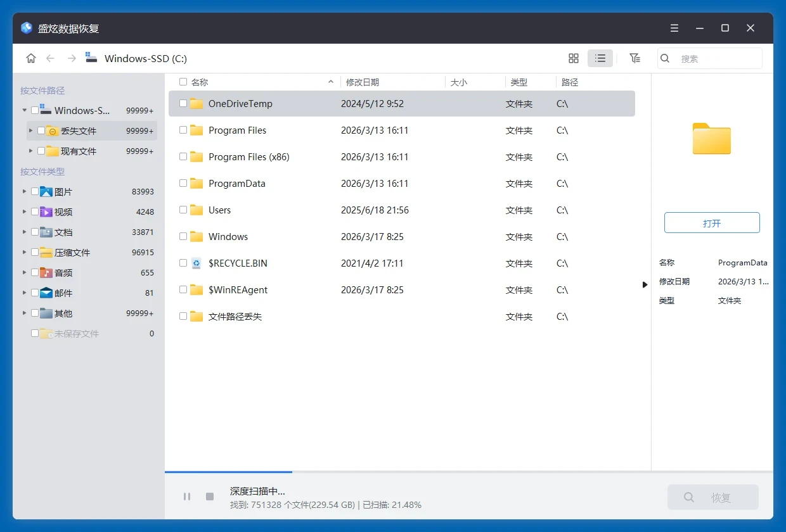Click the home icon in navigation bar
Viewport: 786px width, 532px height.
pos(30,58)
